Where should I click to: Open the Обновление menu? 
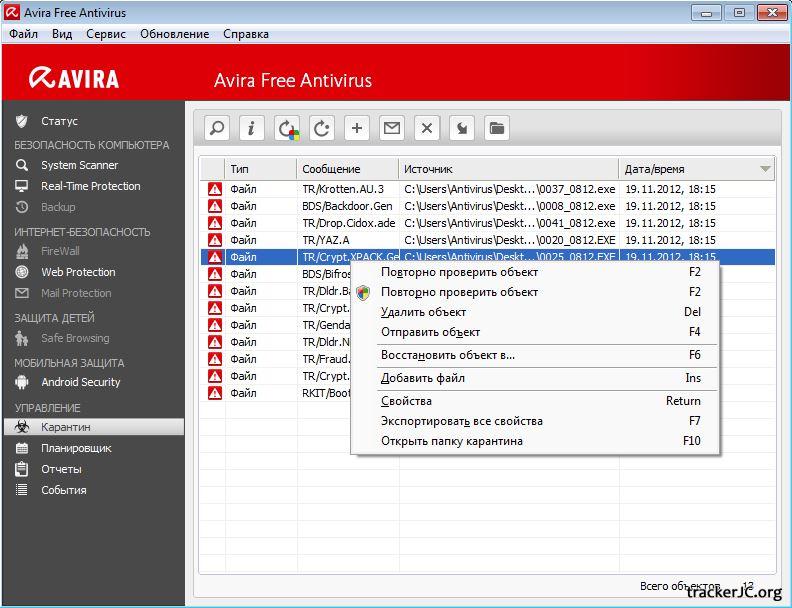pos(175,34)
